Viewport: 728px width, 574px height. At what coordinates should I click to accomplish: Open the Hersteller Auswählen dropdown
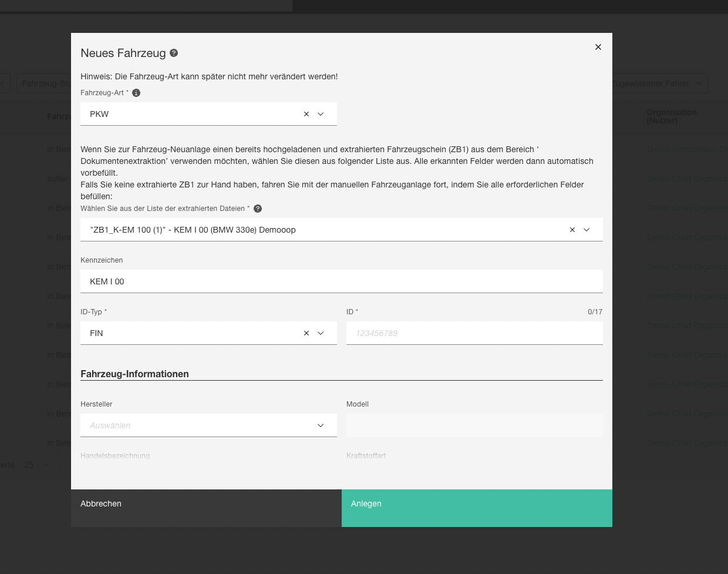(208, 425)
